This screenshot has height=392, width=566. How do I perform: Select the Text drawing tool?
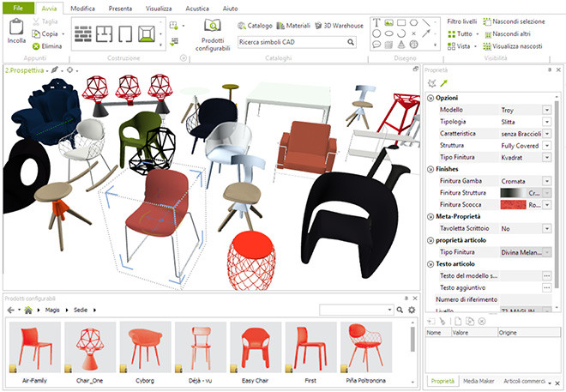(376, 23)
